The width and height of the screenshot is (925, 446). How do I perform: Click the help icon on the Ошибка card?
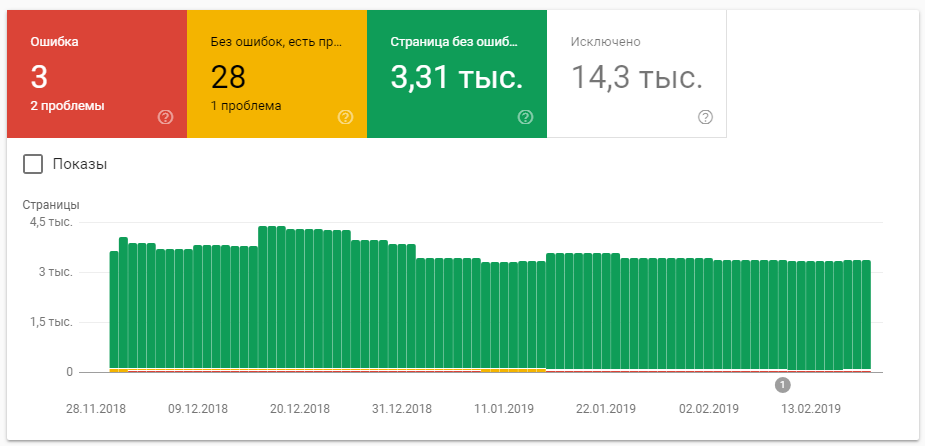166,117
